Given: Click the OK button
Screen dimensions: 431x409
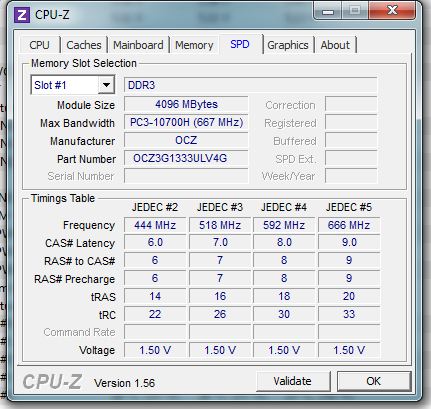Looking at the screenshot, I should [374, 381].
